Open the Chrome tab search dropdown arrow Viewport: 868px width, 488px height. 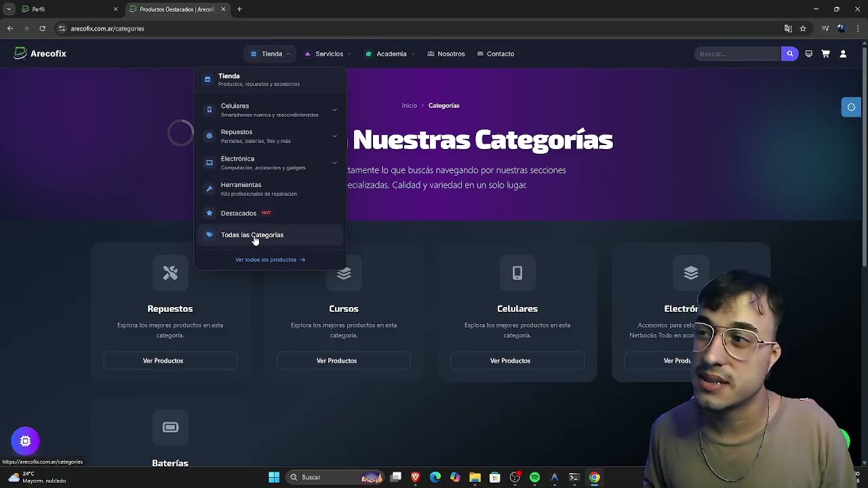[x=9, y=9]
